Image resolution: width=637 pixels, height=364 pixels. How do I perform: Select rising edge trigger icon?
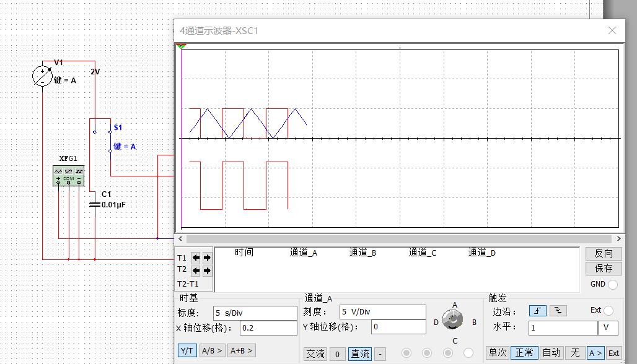[537, 311]
